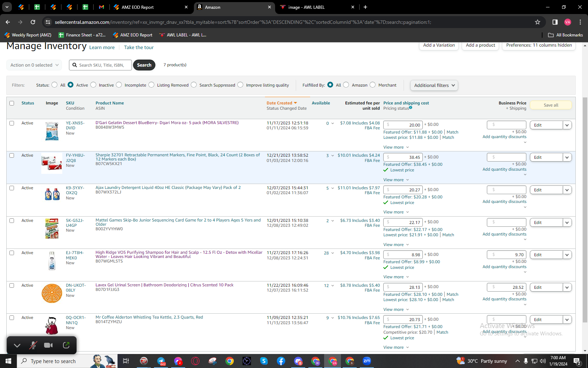Bookmark this page with the star icon
The image size is (588, 368).
[538, 22]
